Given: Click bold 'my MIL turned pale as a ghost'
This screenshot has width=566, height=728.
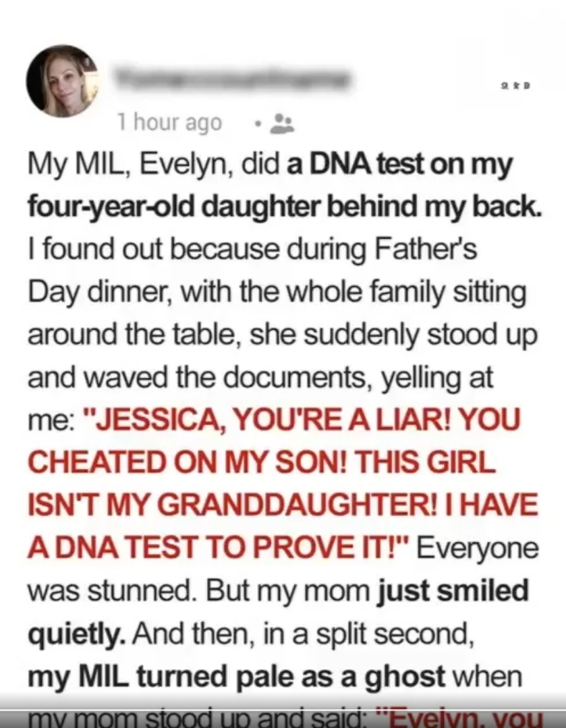Looking at the screenshot, I should [236, 675].
